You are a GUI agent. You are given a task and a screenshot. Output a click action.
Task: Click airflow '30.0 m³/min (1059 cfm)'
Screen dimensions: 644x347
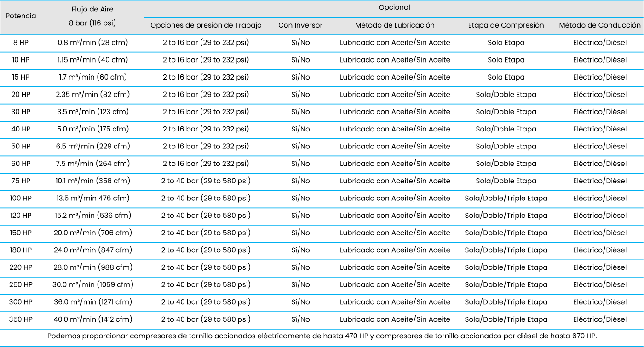point(93,284)
